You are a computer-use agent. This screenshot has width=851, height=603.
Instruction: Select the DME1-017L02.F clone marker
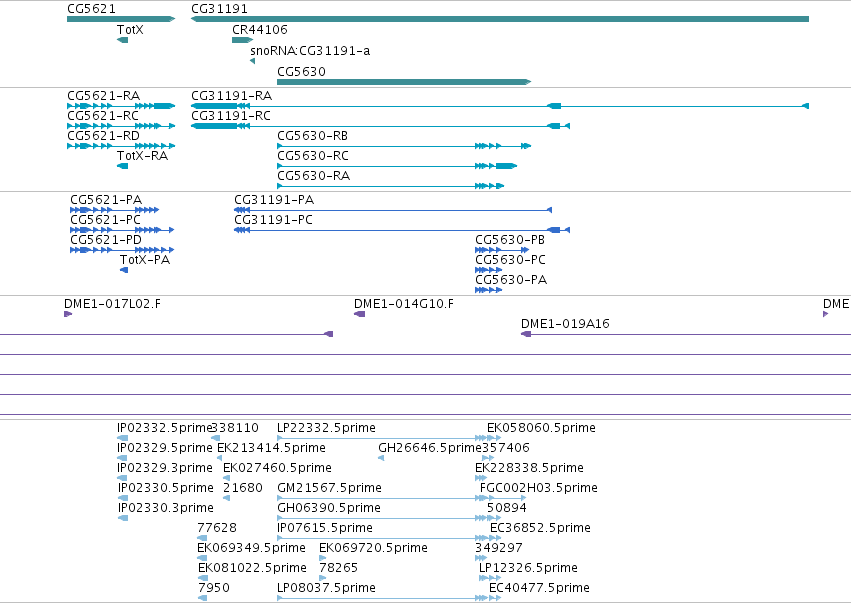tap(68, 314)
